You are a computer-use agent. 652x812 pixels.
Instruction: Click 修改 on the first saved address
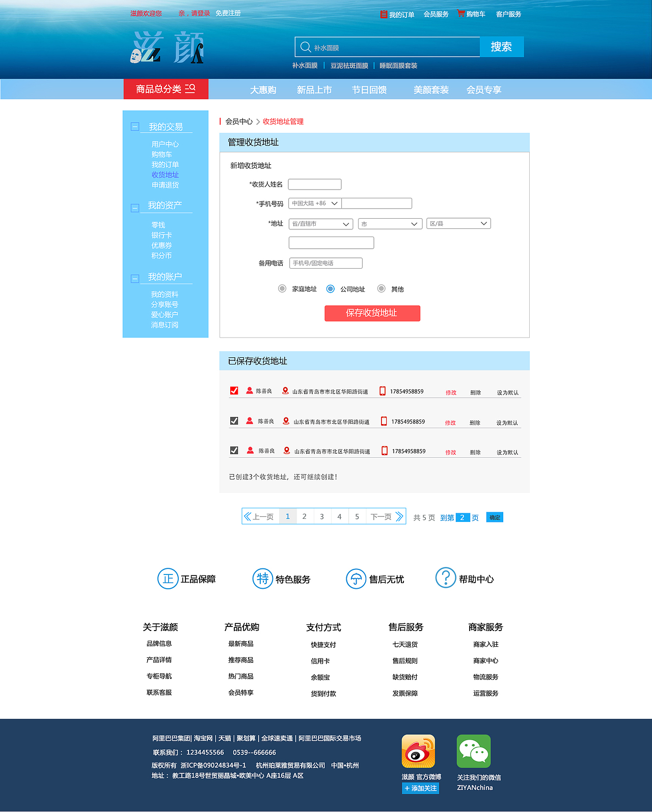(451, 392)
